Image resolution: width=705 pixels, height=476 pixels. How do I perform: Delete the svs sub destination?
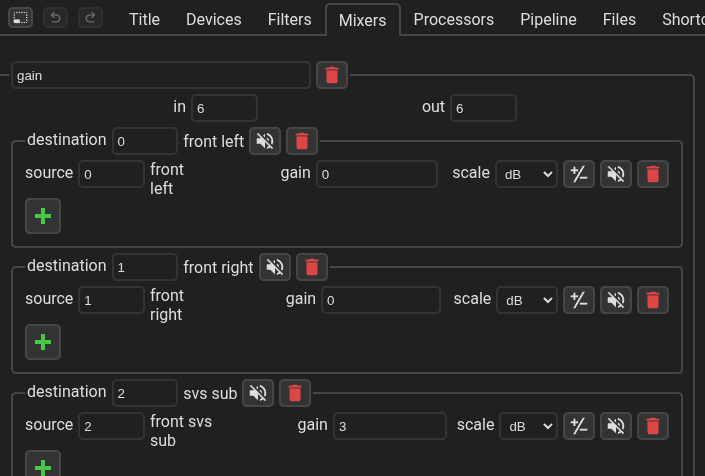pos(294,393)
